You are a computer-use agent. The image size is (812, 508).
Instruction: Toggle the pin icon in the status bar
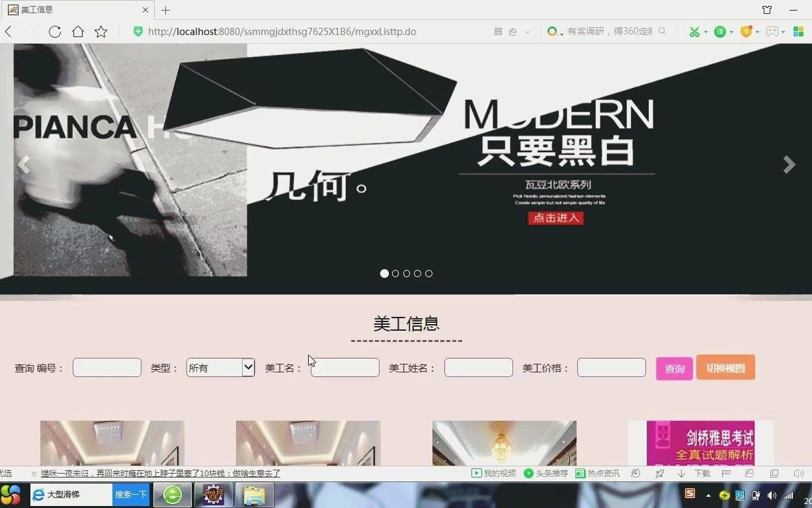[x=661, y=474]
